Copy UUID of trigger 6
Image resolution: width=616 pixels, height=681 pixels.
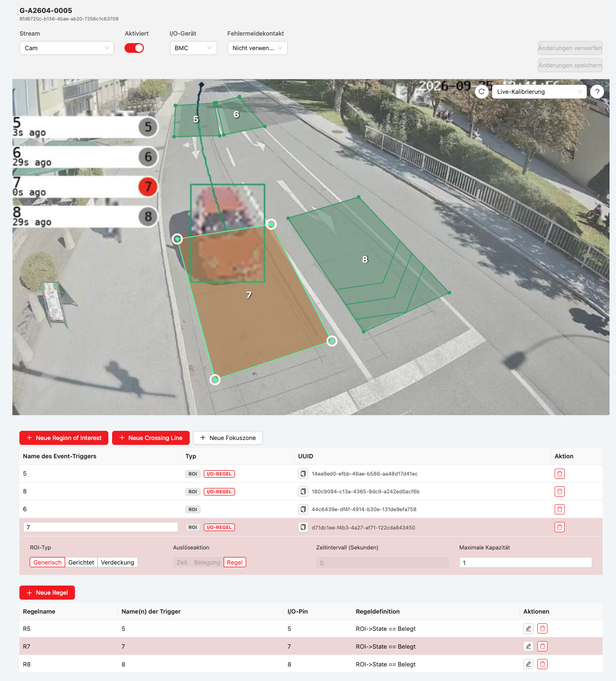point(303,510)
